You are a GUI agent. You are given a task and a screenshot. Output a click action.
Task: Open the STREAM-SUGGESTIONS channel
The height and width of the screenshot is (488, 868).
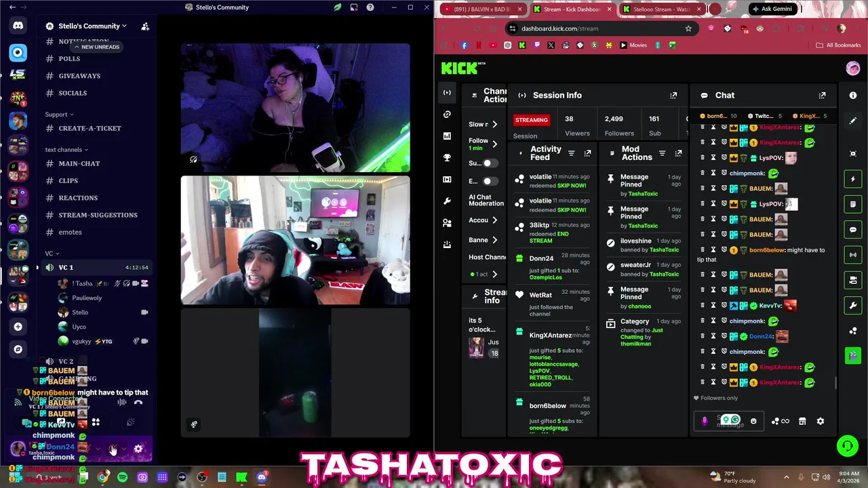(x=98, y=215)
